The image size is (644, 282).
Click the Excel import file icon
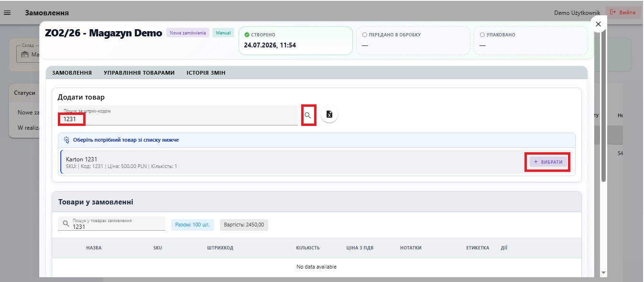coord(329,114)
